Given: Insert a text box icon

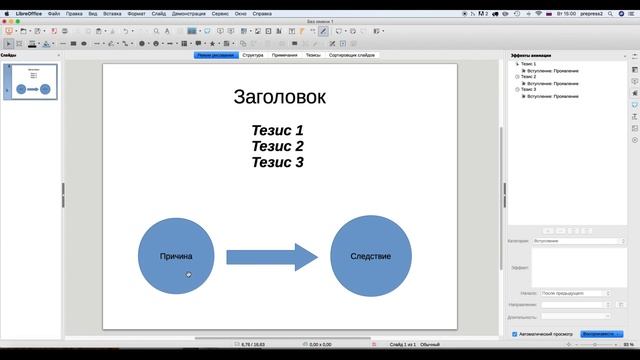Looking at the screenshot, I should pos(292,31).
